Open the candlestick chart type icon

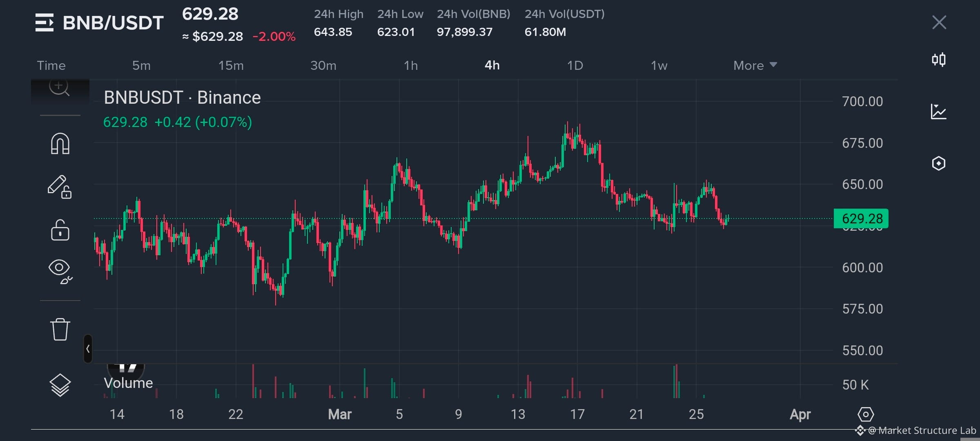click(939, 60)
